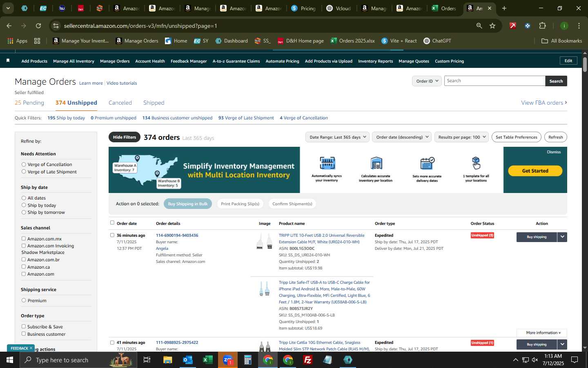Click the Windows Start button
Image resolution: width=588 pixels, height=368 pixels.
tap(9, 360)
